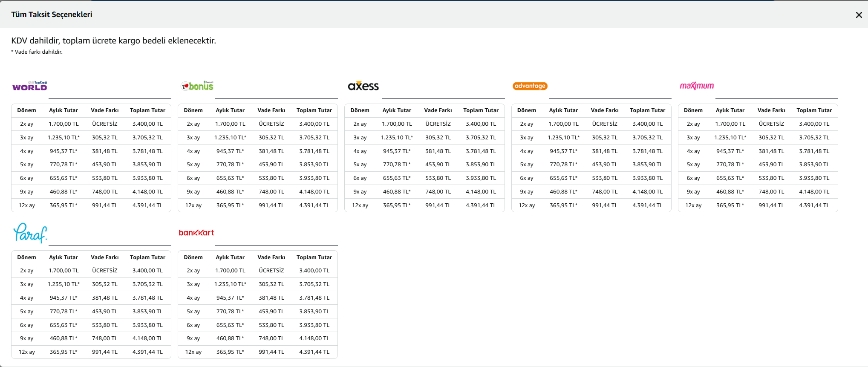This screenshot has height=367, width=868.
Task: Click 365,95 TL* amount in Maximum table
Action: pyautogui.click(x=730, y=205)
